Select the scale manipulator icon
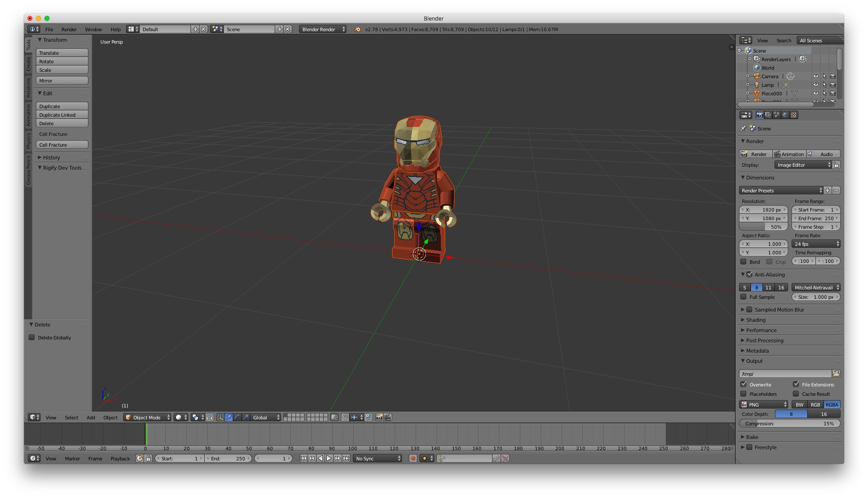 (x=246, y=418)
